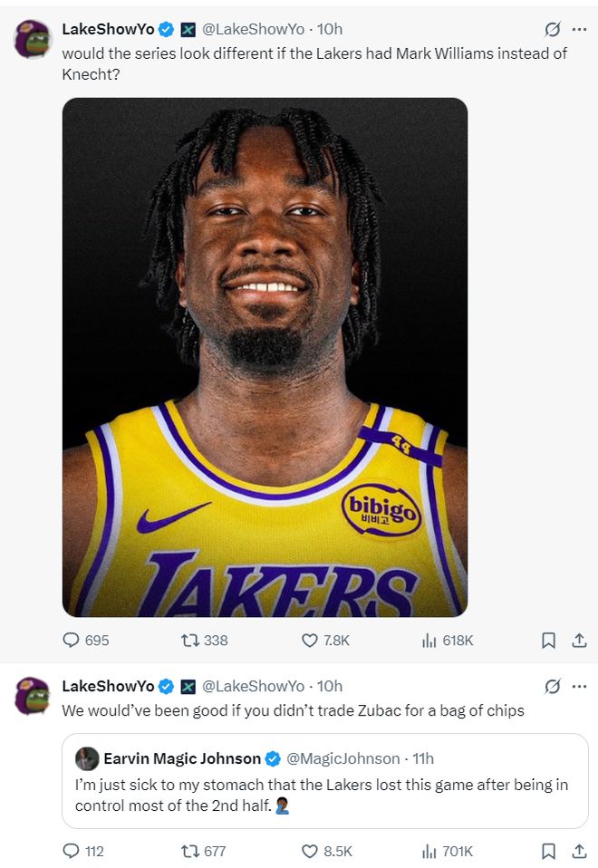
Task: Share the first tweet via upload icon
Action: point(579,641)
